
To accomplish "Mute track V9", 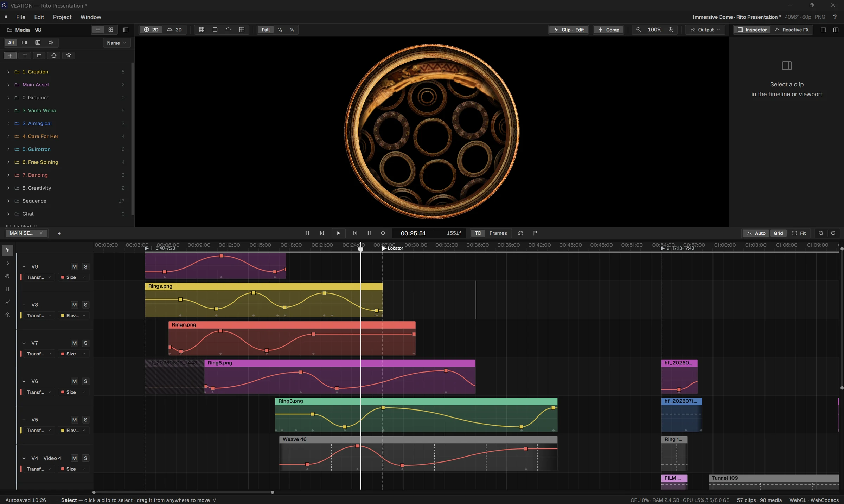I will 75,266.
